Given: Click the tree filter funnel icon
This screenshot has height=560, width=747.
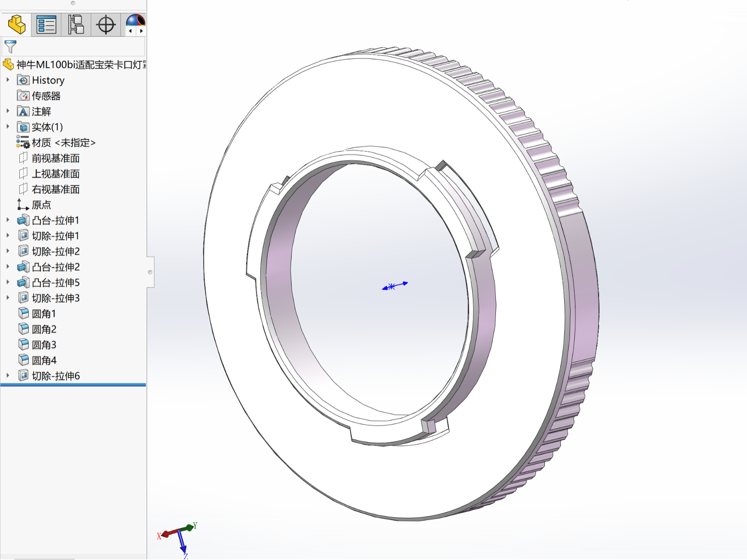Looking at the screenshot, I should tap(10, 46).
